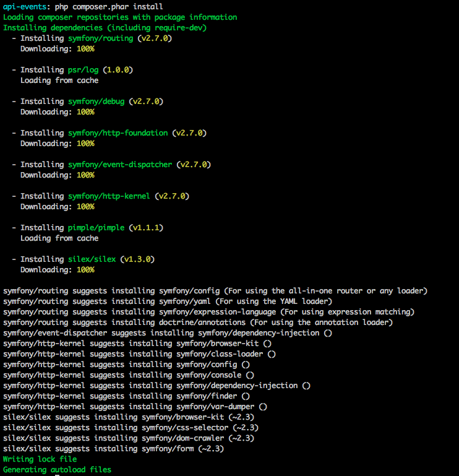Click the 'Writing lock file' line

pyautogui.click(x=40, y=459)
